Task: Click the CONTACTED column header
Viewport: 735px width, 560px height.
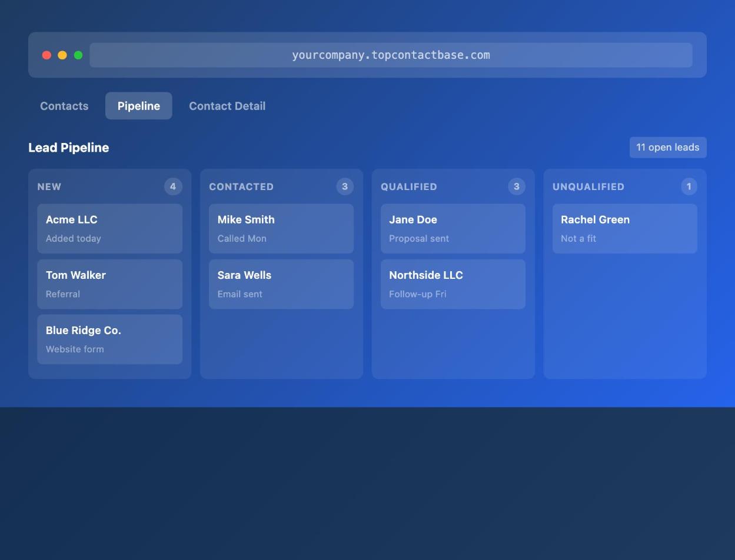Action: tap(241, 187)
